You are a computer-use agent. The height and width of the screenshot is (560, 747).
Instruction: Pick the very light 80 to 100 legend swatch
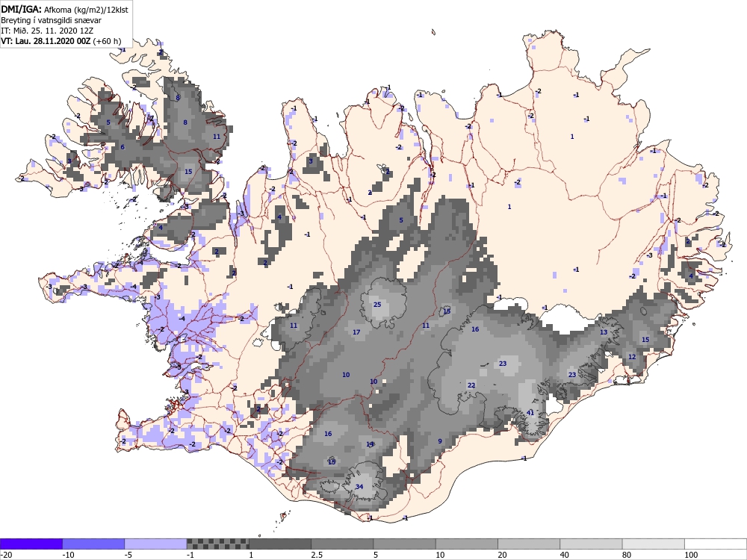coord(653,544)
